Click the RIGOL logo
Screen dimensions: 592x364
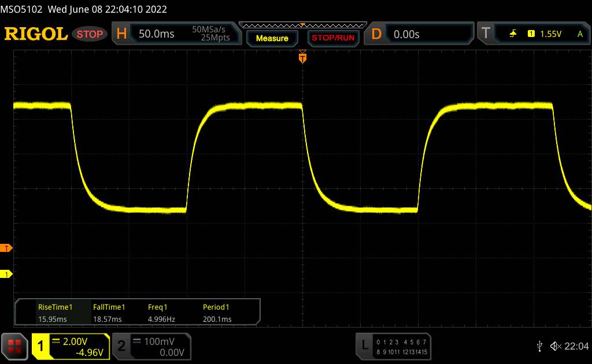pos(36,34)
